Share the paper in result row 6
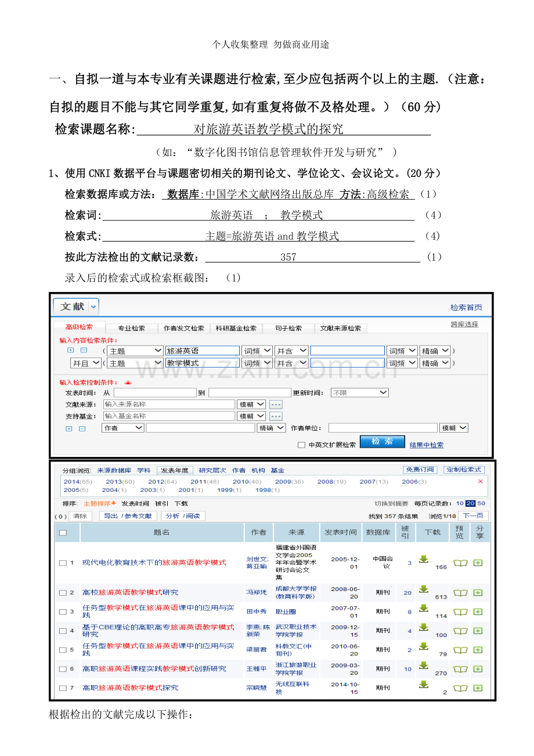This screenshot has height=756, width=534. (478, 669)
